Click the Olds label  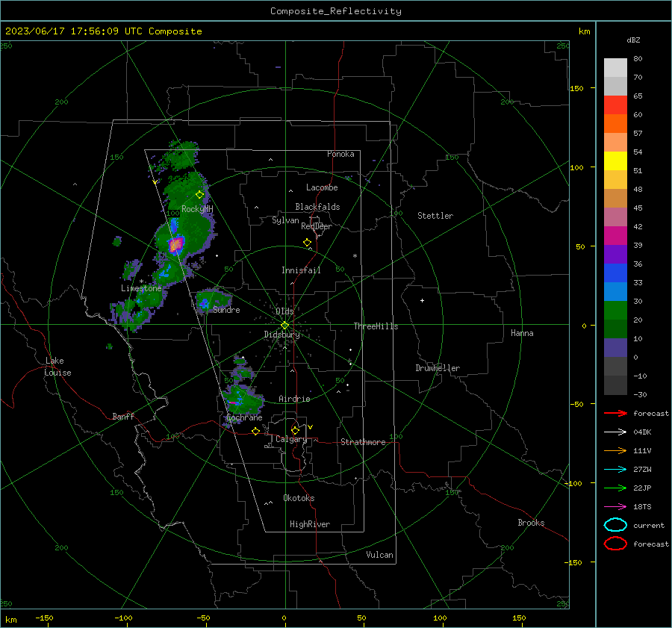[284, 311]
